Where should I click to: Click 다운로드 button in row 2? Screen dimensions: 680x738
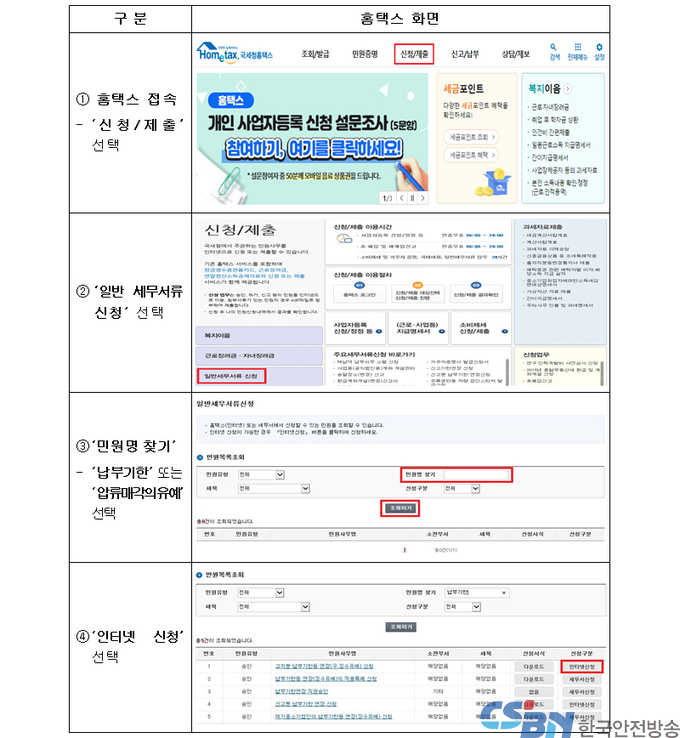pos(534,679)
